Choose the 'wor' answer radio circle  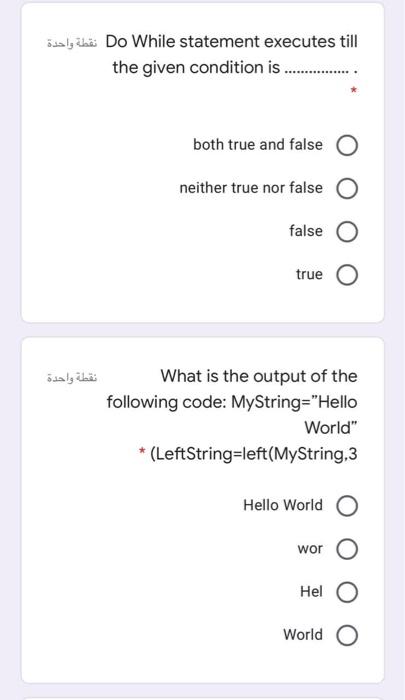(347, 549)
